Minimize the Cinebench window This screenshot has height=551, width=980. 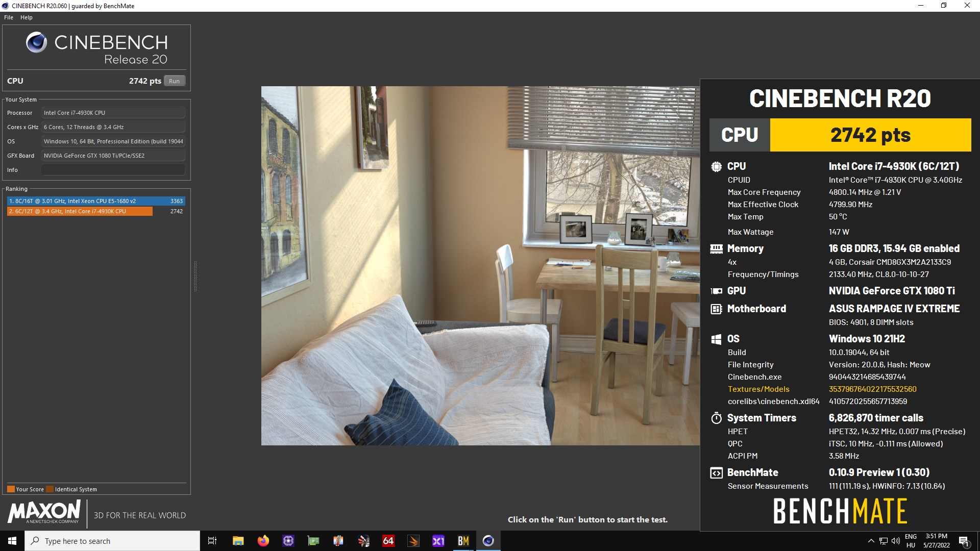click(921, 6)
